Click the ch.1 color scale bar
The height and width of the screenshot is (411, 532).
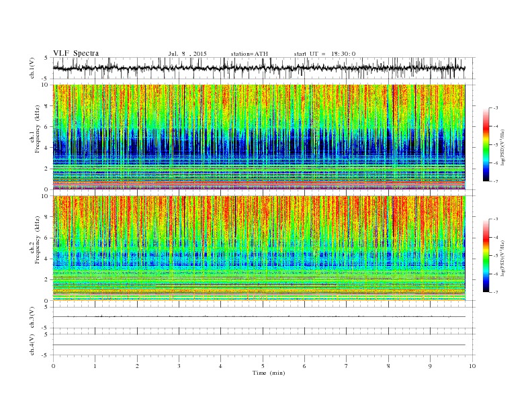486,144
